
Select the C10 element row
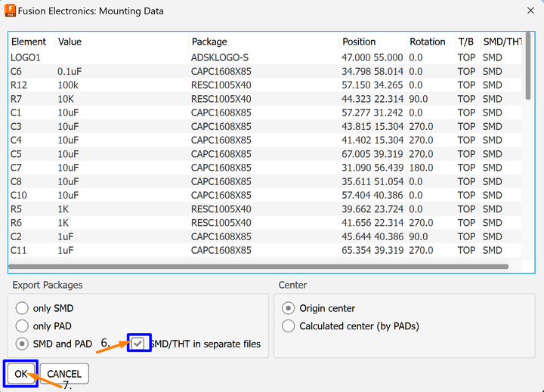(x=265, y=195)
